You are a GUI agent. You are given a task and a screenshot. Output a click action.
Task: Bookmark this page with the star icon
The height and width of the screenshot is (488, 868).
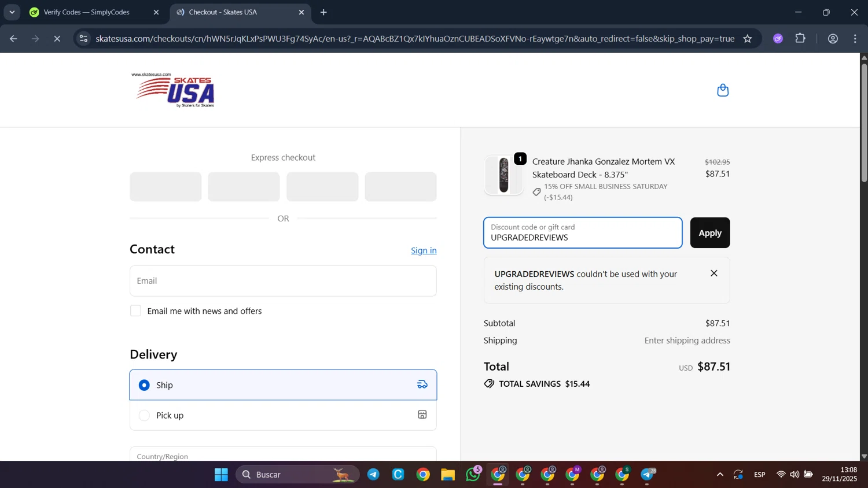(748, 39)
